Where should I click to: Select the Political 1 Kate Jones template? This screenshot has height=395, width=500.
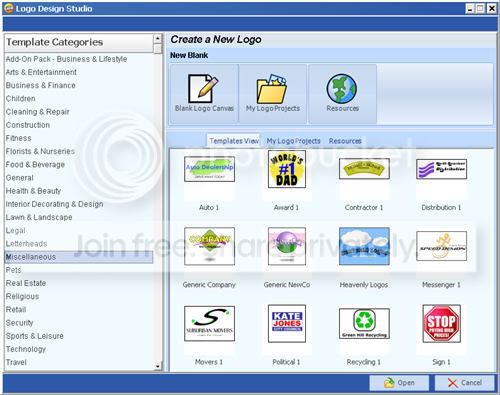[287, 323]
